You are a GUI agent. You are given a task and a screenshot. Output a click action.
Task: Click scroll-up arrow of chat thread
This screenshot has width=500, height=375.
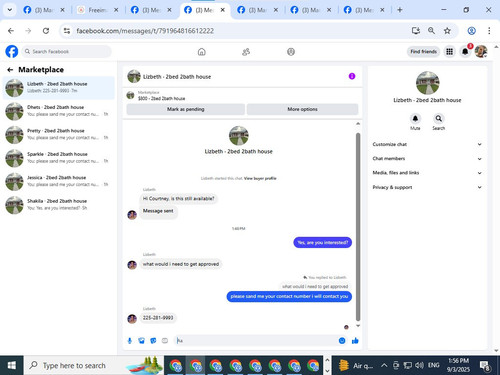[358, 124]
